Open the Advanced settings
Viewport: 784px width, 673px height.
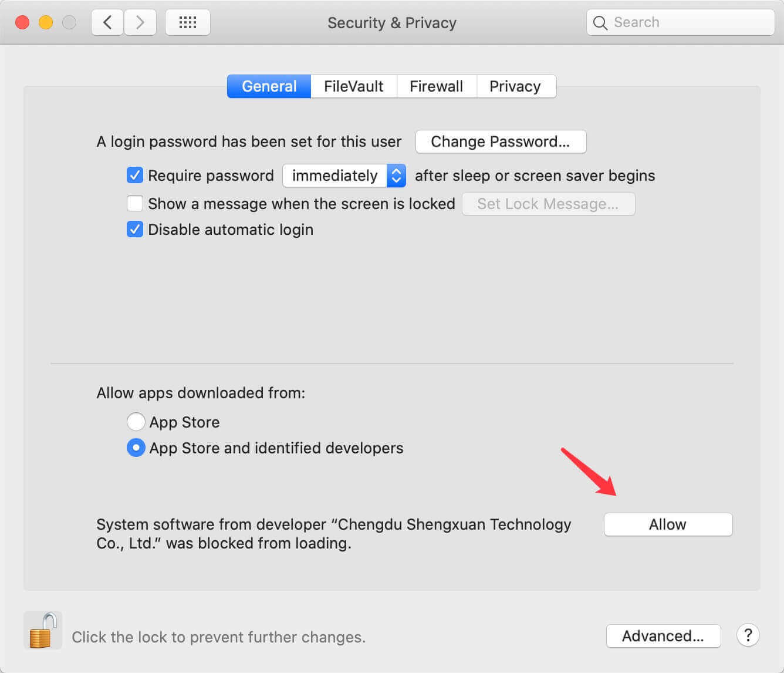(663, 635)
